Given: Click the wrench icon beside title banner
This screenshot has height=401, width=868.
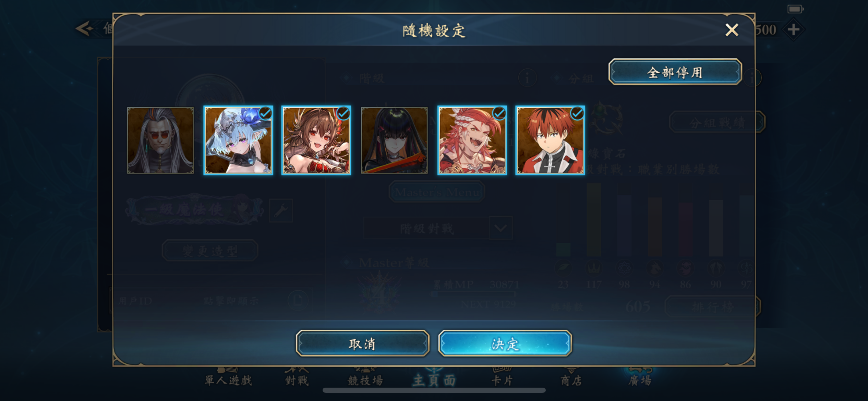Looking at the screenshot, I should 281,210.
